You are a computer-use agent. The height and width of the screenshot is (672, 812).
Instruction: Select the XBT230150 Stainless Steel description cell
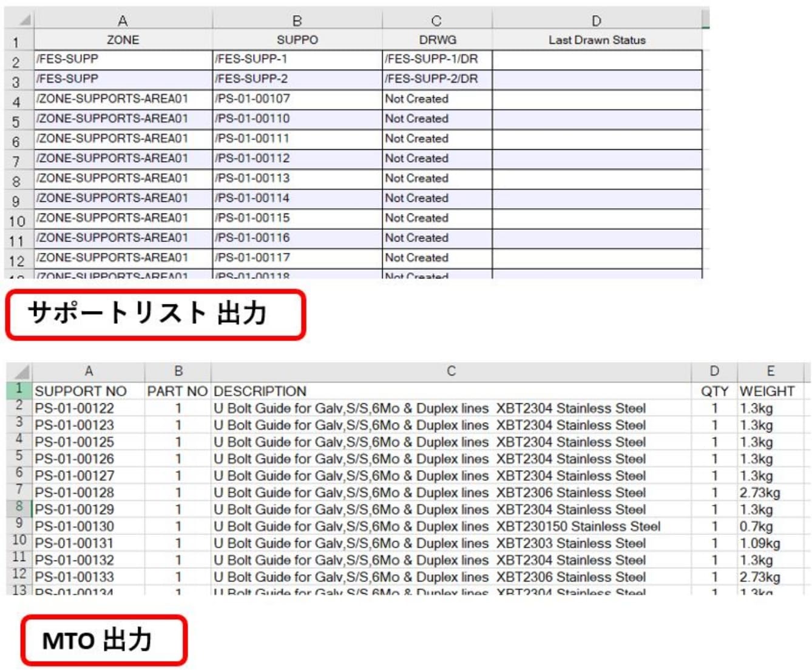point(450,526)
